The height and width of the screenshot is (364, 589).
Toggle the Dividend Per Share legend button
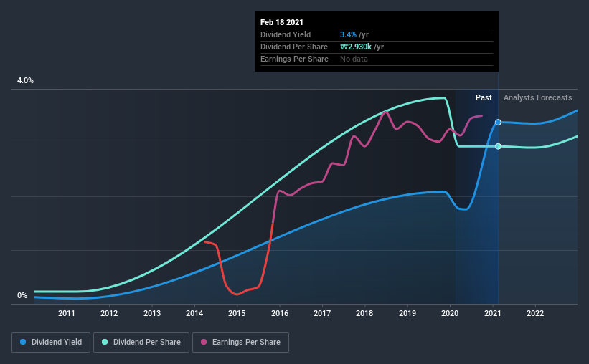(x=141, y=343)
